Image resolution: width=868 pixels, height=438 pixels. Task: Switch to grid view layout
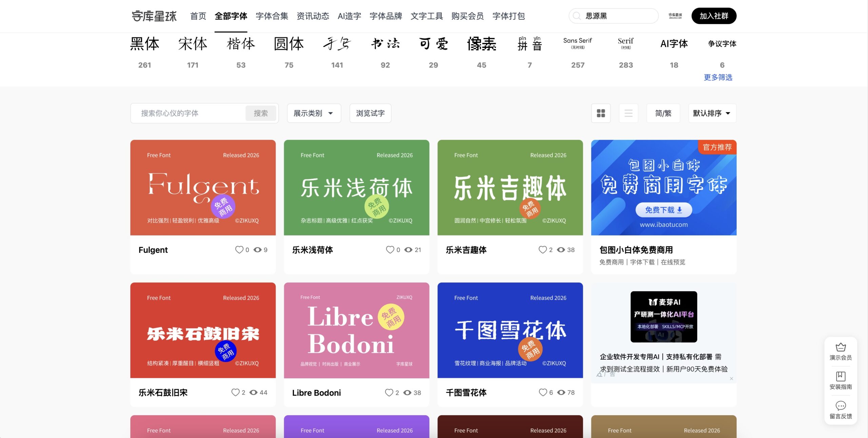pos(601,113)
